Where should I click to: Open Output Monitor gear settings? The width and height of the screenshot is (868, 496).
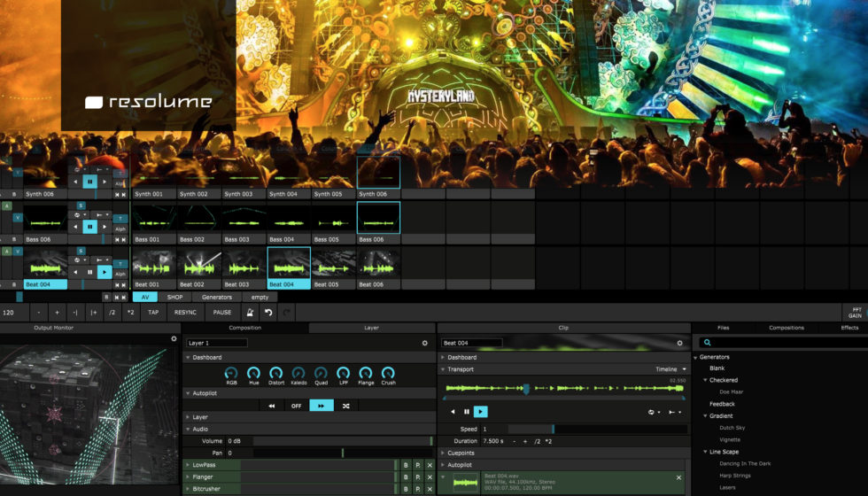[x=174, y=338]
